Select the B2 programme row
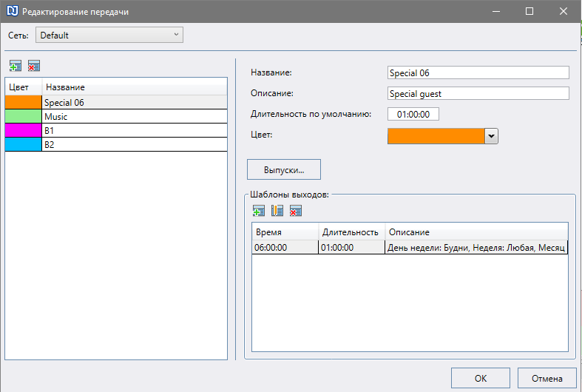 coord(116,144)
